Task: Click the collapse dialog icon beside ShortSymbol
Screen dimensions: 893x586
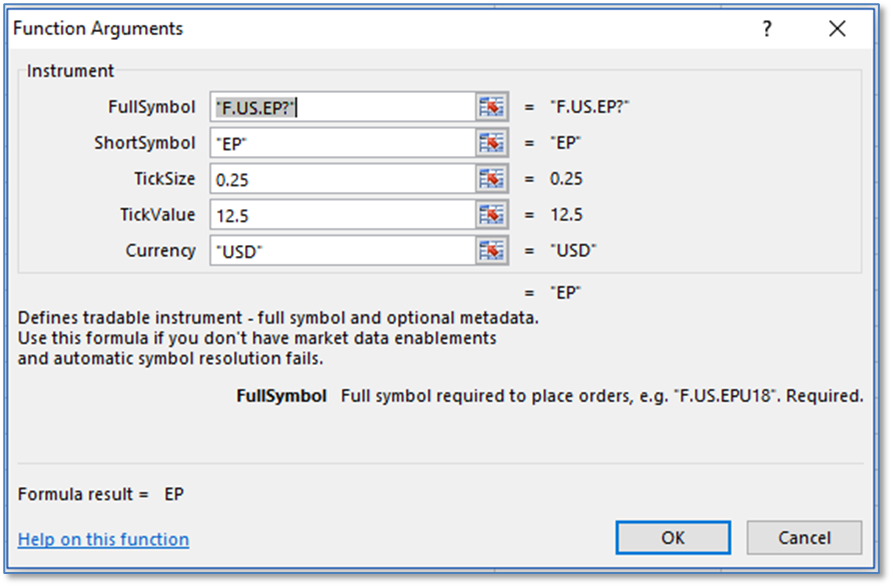Action: point(492,143)
